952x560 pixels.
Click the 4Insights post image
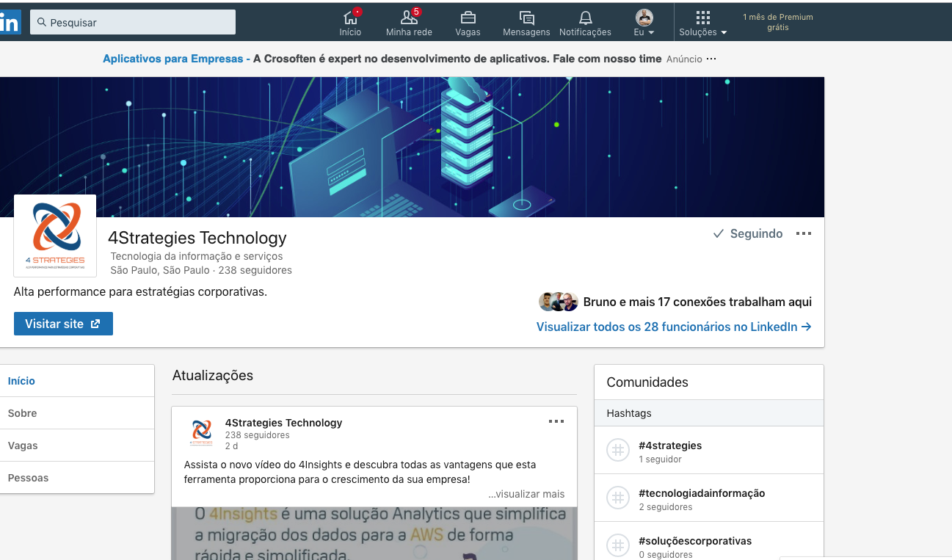tap(374, 534)
